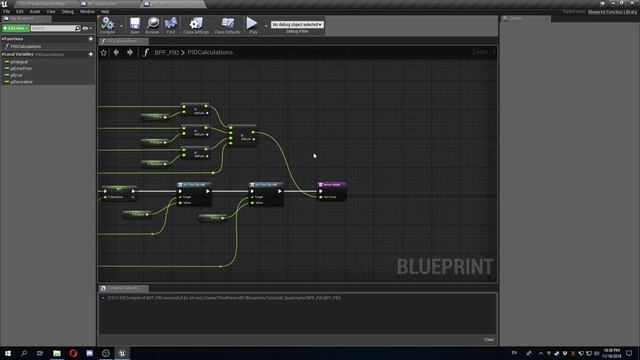Click the taskbar clock
The image size is (640, 360).
coord(611,353)
